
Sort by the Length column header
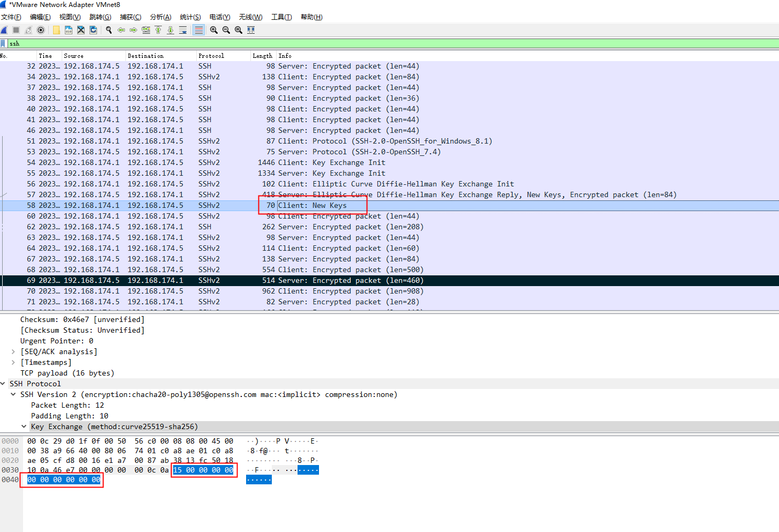(263, 56)
